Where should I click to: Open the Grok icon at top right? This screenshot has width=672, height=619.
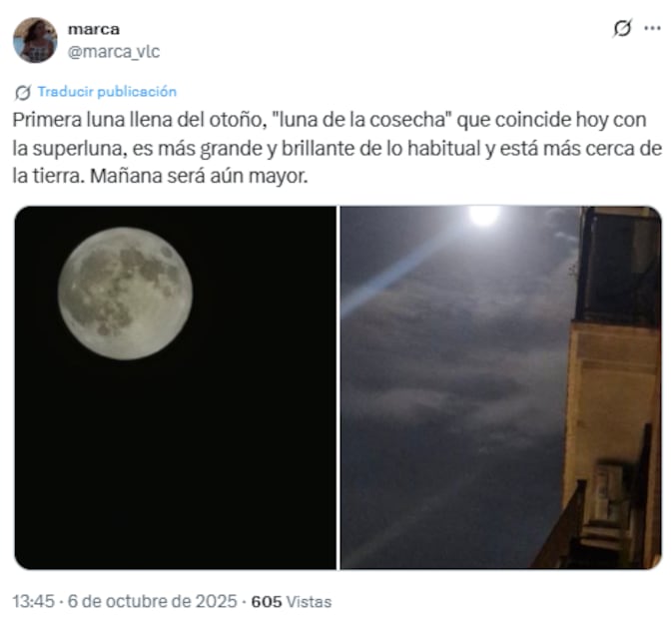tap(622, 28)
